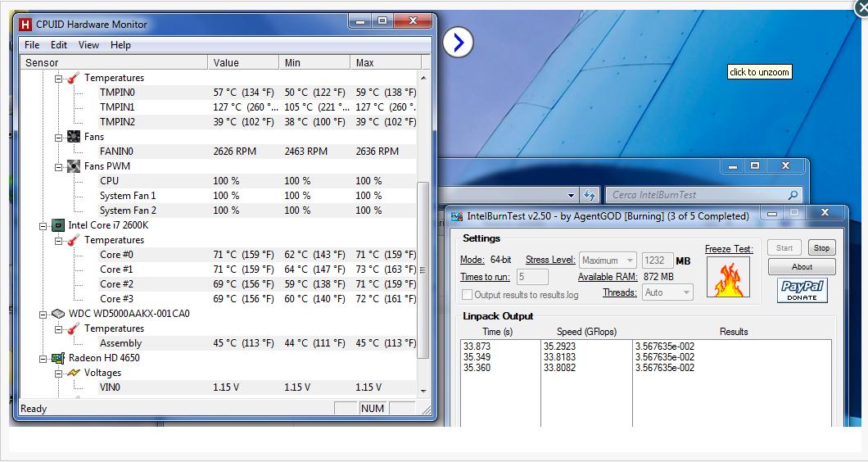868x462 pixels.
Task: Click the scroll up arrow in Hardware Monitor
Action: coord(423,78)
